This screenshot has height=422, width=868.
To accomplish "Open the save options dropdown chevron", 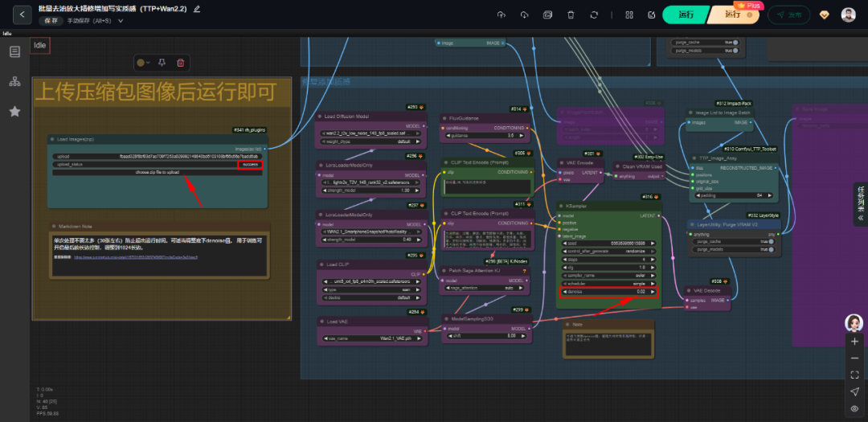I will coord(121,21).
